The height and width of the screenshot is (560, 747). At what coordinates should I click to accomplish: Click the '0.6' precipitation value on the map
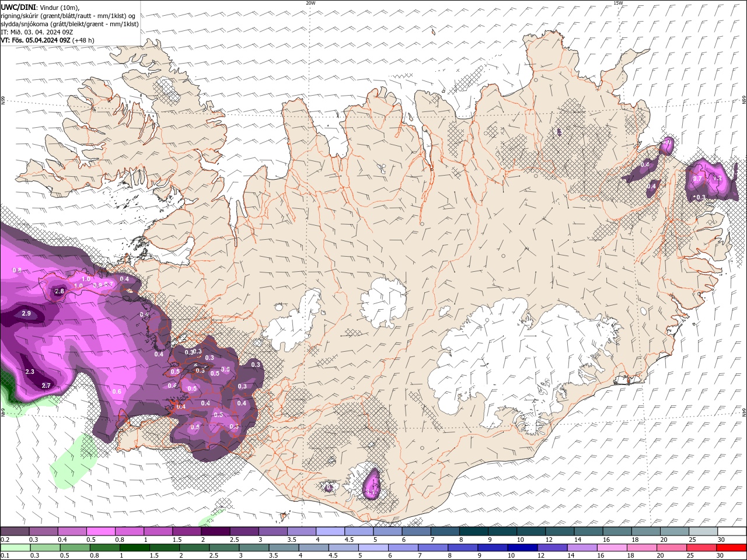click(117, 391)
